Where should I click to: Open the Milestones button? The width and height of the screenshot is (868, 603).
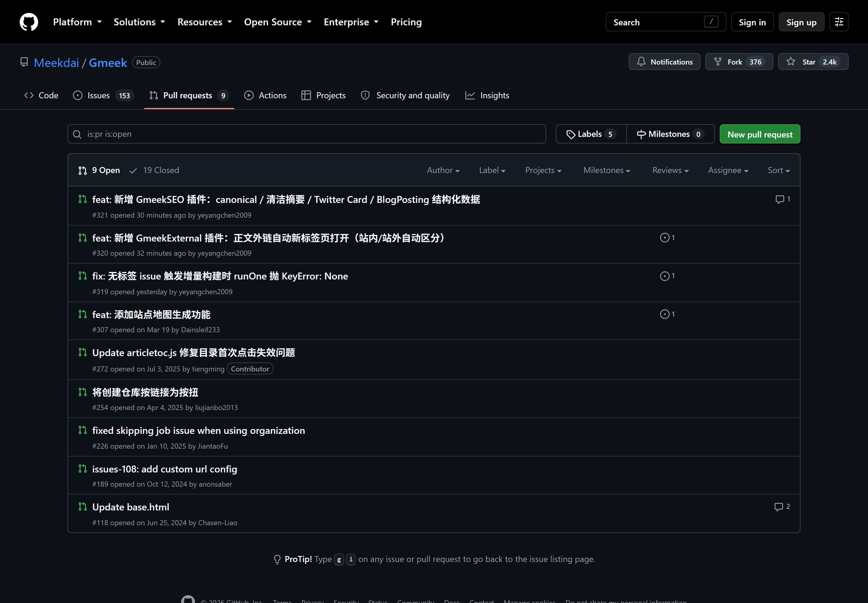tap(670, 134)
